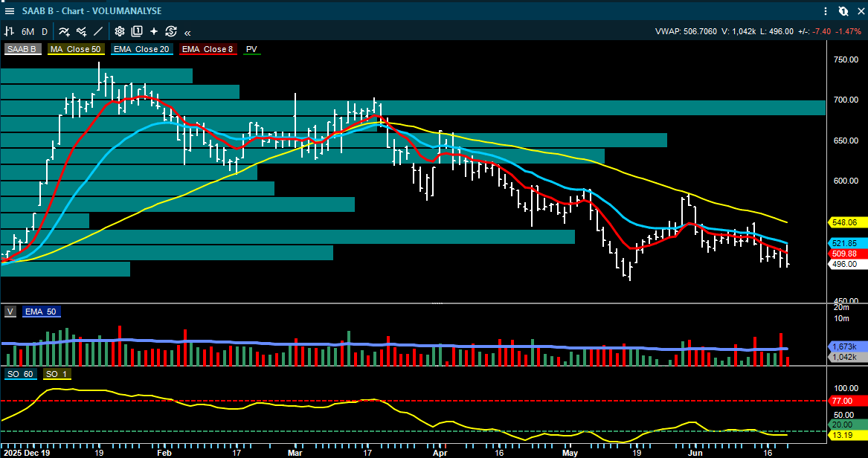Image resolution: width=868 pixels, height=458 pixels.
Task: Select the V volume legend label
Action: click(10, 312)
